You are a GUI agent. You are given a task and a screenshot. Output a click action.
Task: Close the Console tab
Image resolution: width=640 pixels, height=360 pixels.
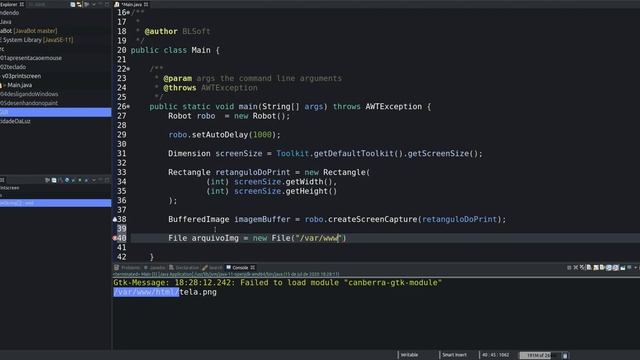pyautogui.click(x=253, y=268)
